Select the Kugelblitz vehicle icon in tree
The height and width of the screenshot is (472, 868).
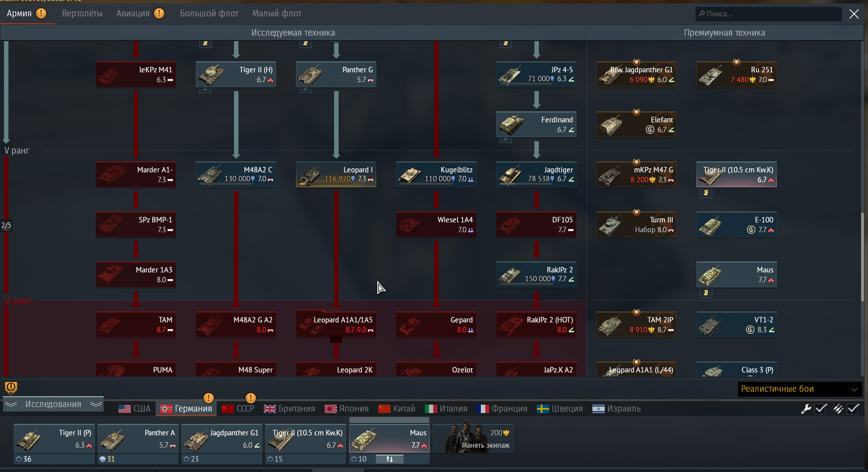click(410, 175)
